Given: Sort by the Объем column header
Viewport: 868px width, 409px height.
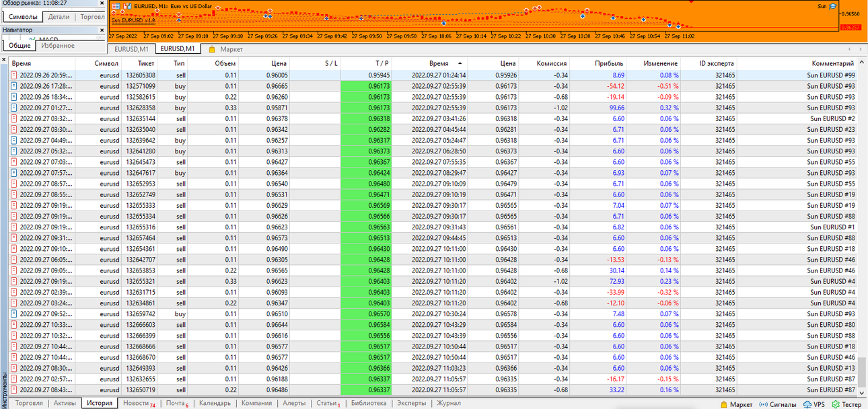Looking at the screenshot, I should click(x=213, y=63).
